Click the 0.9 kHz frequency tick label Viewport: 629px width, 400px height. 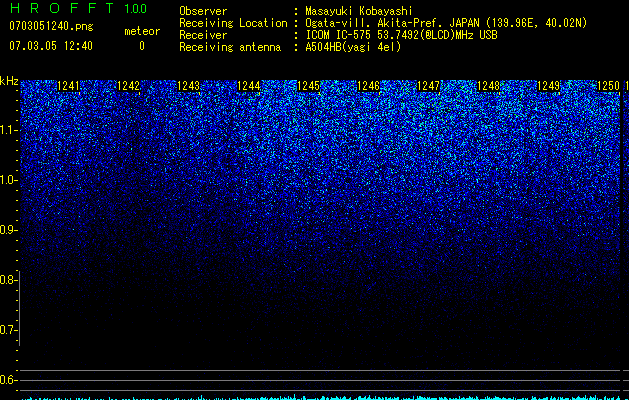[x=7, y=230]
